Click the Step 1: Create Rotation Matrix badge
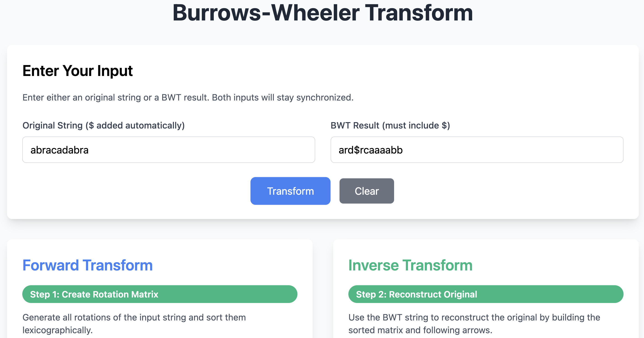The image size is (644, 338). click(159, 294)
